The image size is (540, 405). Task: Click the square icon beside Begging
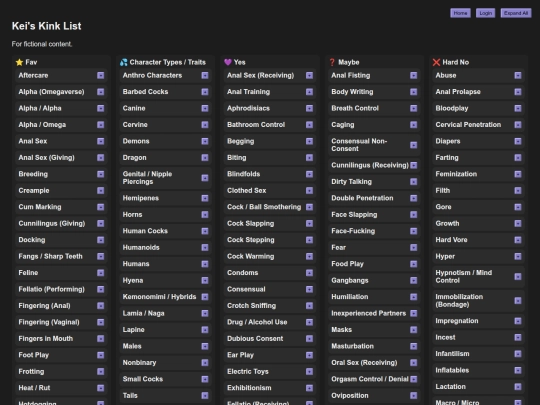pyautogui.click(x=309, y=141)
